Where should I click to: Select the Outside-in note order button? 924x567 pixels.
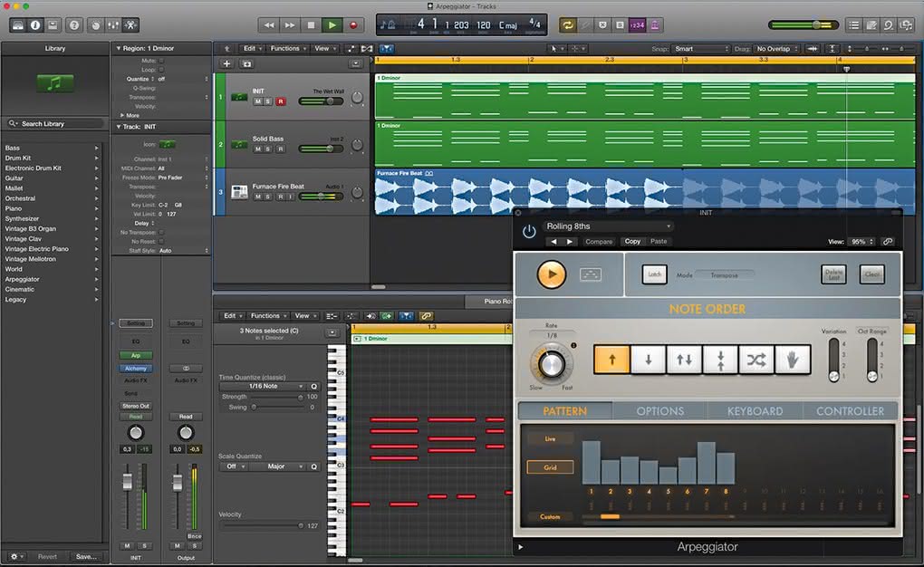tap(720, 360)
